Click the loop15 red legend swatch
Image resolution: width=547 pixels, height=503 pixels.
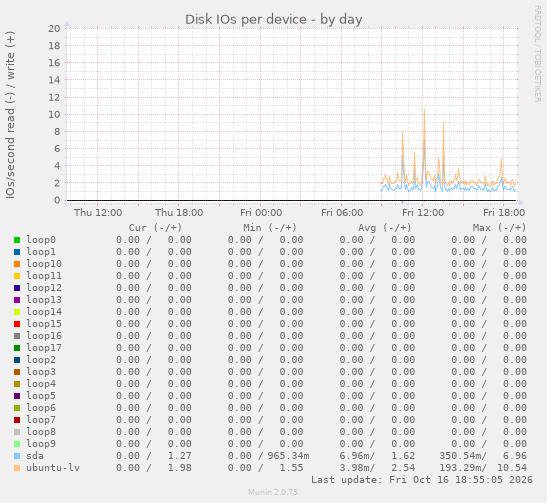17,324
